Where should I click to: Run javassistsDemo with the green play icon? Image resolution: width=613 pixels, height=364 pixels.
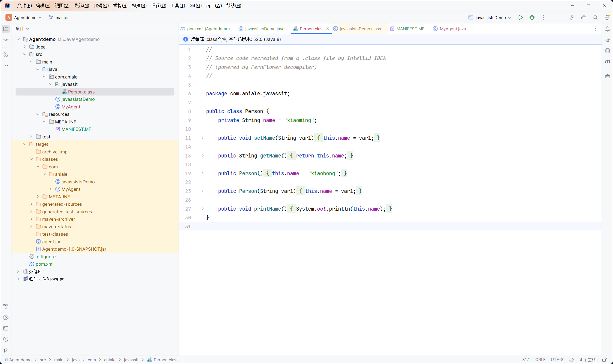[521, 17]
